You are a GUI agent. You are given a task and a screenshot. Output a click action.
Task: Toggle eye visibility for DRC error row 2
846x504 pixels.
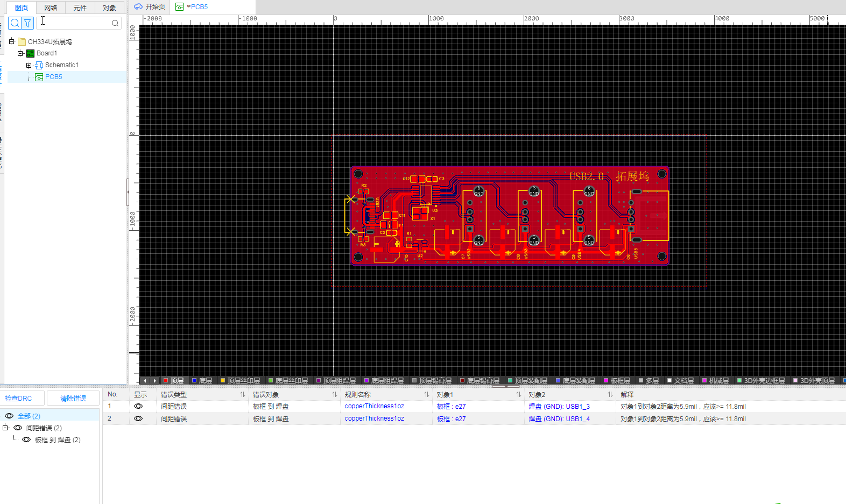[x=138, y=418]
